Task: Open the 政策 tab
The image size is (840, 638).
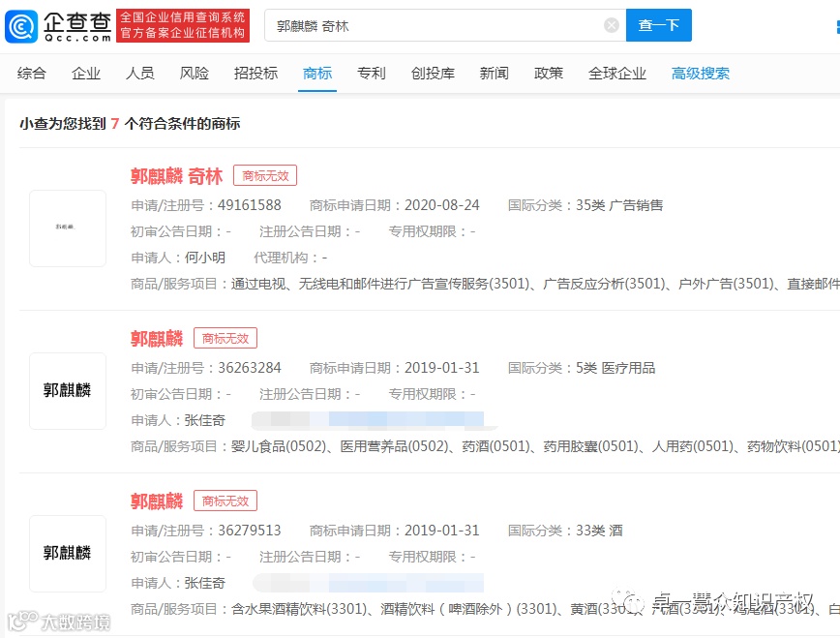Action: click(549, 73)
